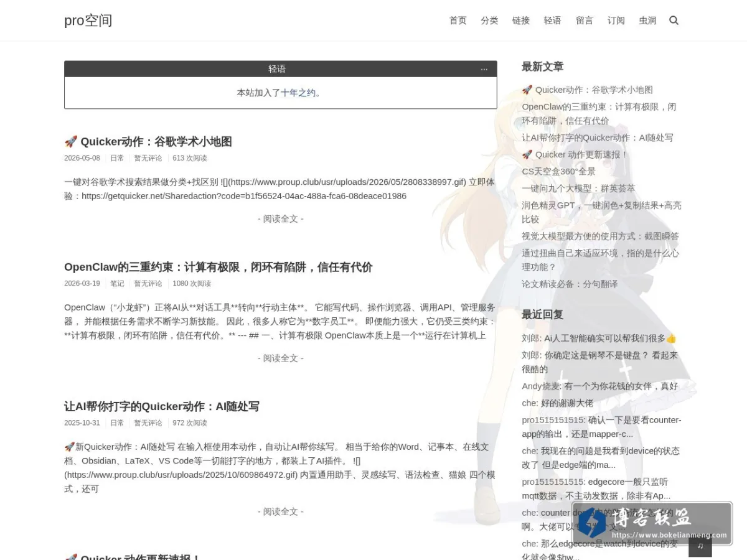
Task: Open pro1515151515's reply edgecore一般只监听
Action: [596, 489]
